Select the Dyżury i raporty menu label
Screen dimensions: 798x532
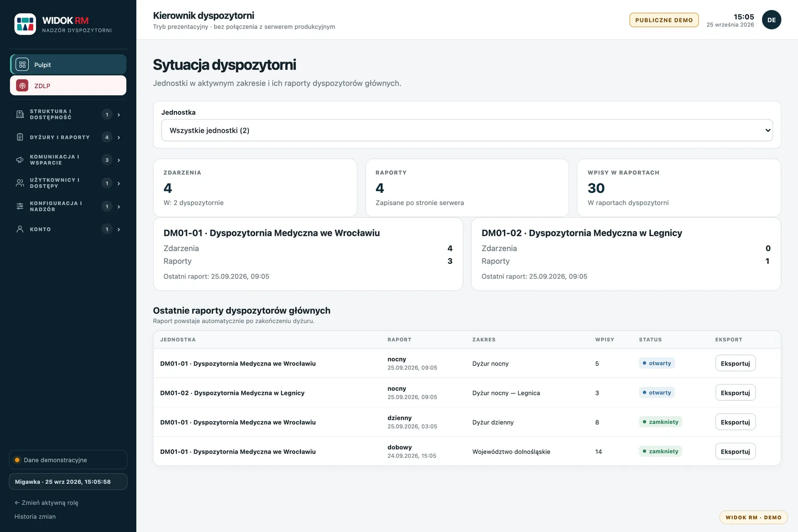click(60, 138)
